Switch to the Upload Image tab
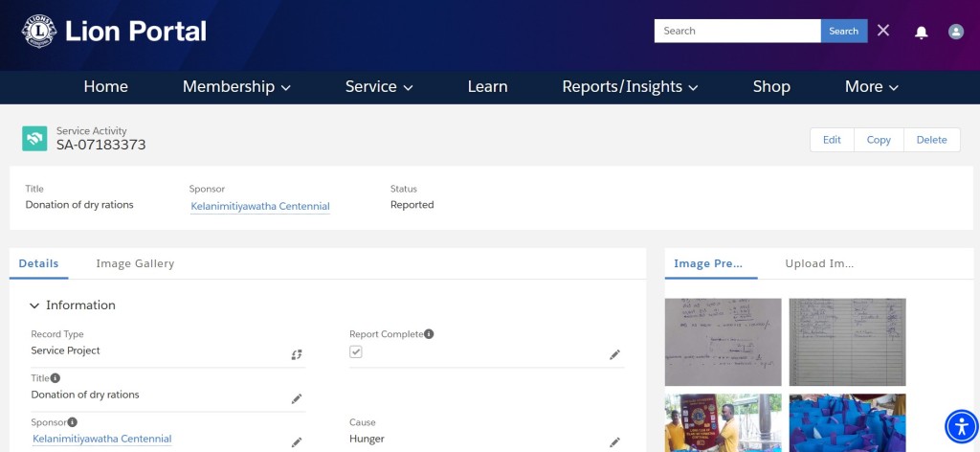 (x=819, y=263)
